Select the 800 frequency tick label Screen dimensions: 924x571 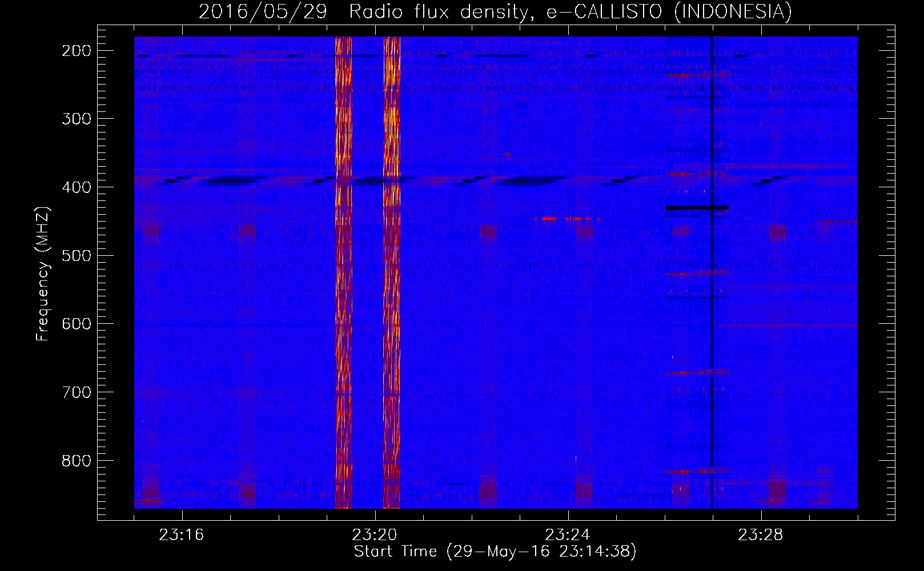pos(77,460)
